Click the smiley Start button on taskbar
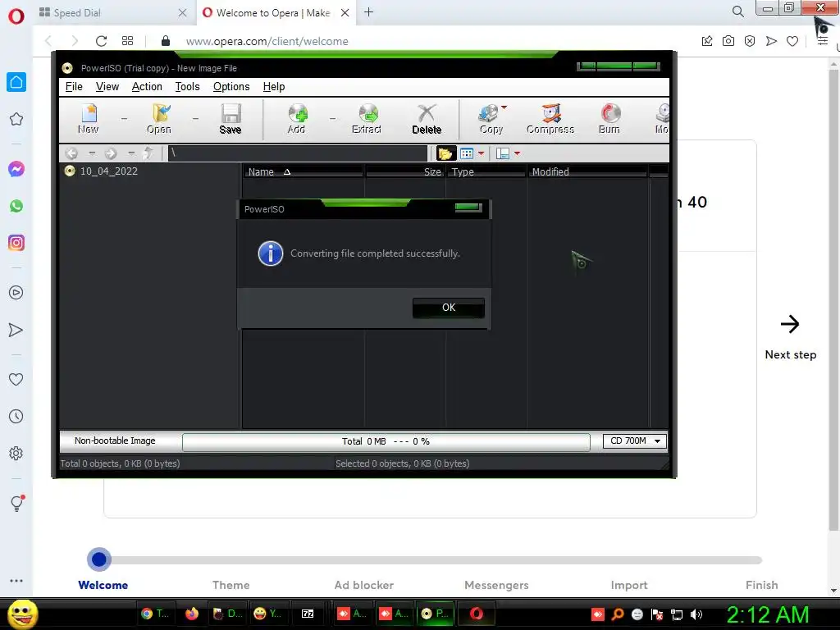Screen dimensions: 840x630 [x=22, y=614]
